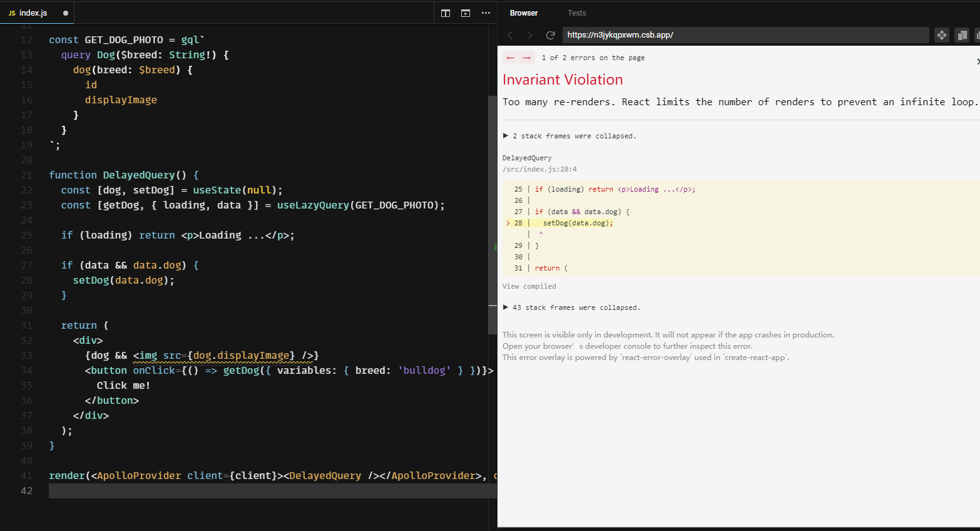Open the three-dots more options menu
This screenshot has height=531, width=980.
point(486,13)
